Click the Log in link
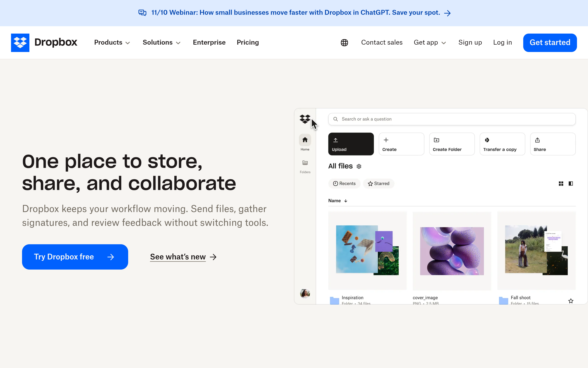 coord(503,43)
